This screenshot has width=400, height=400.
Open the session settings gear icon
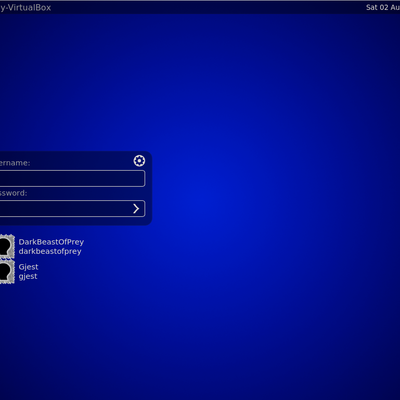tap(139, 161)
